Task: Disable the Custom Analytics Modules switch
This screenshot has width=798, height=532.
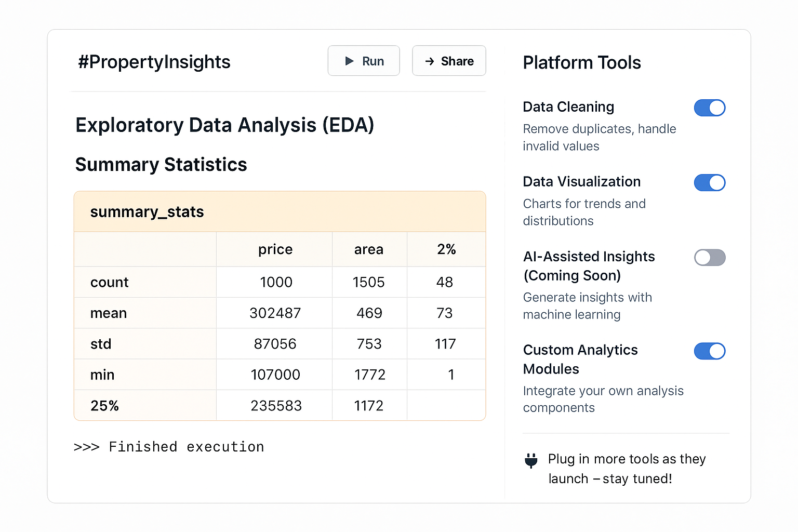Action: click(x=710, y=351)
